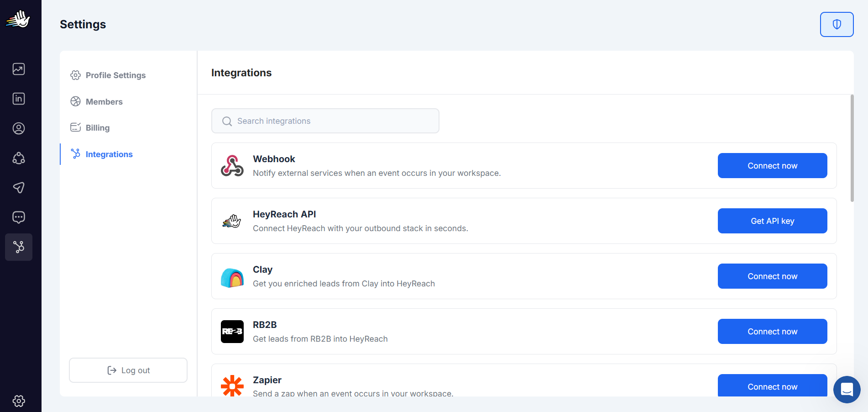Connect the RB2B integration now

pos(772,332)
